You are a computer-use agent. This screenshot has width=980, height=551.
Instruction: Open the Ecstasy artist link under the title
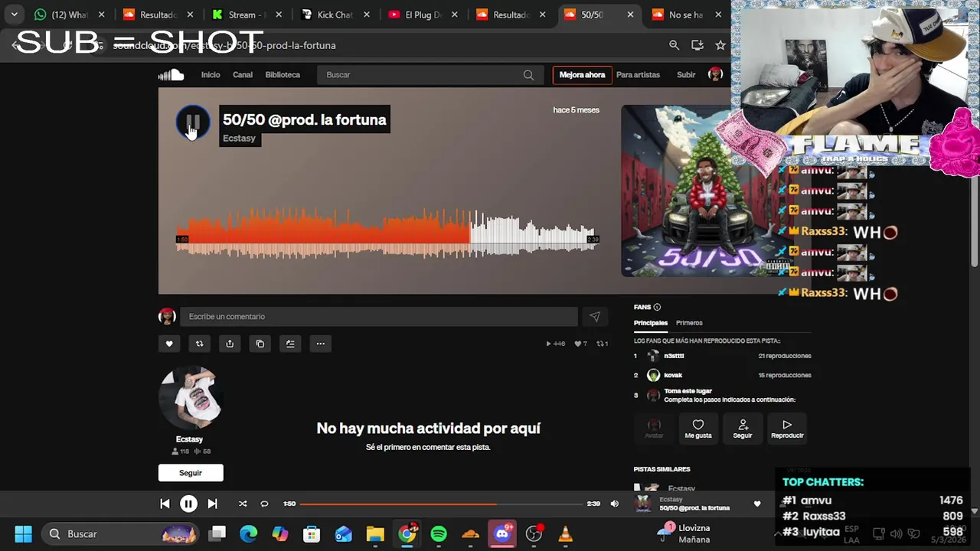239,139
